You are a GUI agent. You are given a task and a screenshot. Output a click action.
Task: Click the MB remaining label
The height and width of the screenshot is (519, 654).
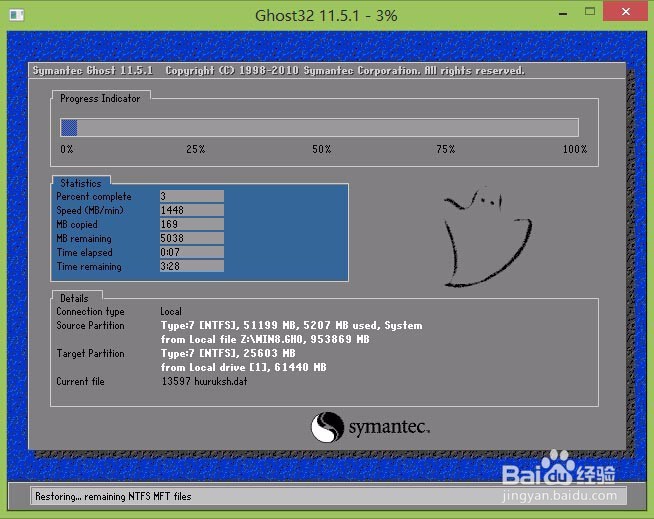(x=84, y=239)
